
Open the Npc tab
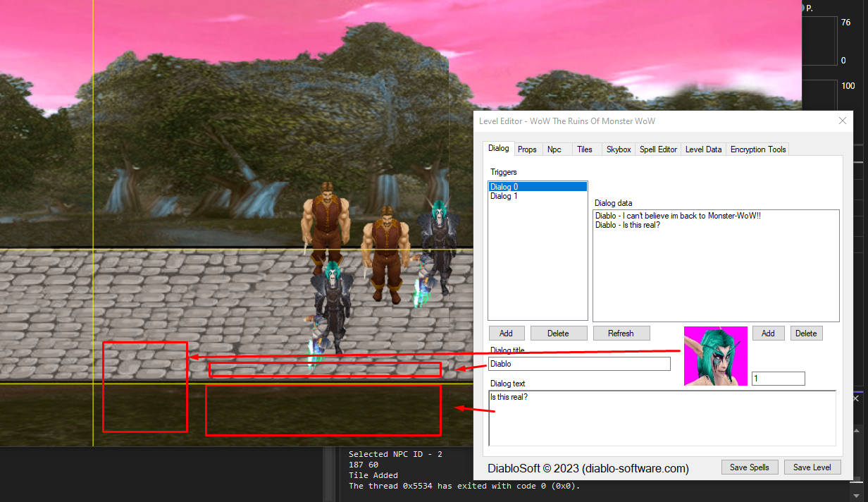(x=554, y=149)
